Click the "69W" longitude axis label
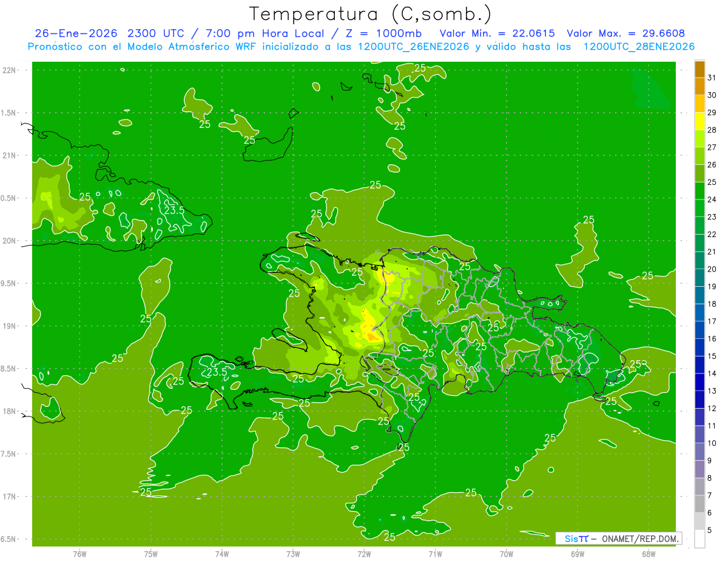Image resolution: width=728 pixels, height=562 pixels. coord(578,554)
